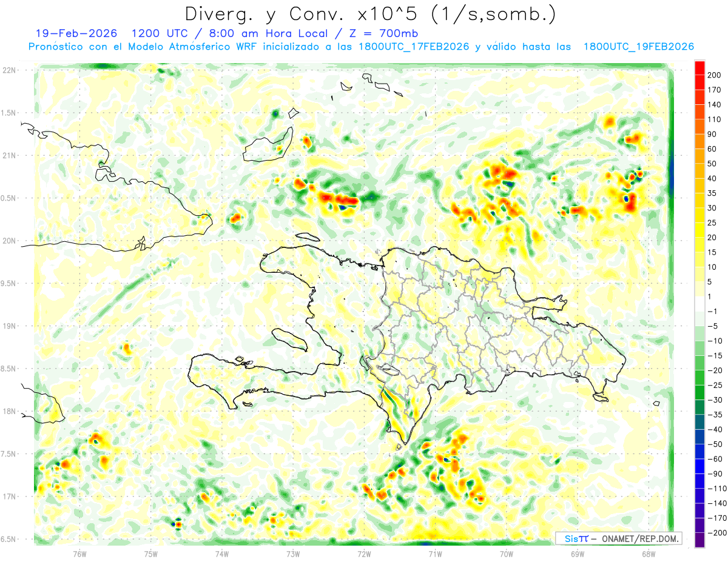Click the '17N' latitude label
Screen dimensions: 728x562
(9, 497)
